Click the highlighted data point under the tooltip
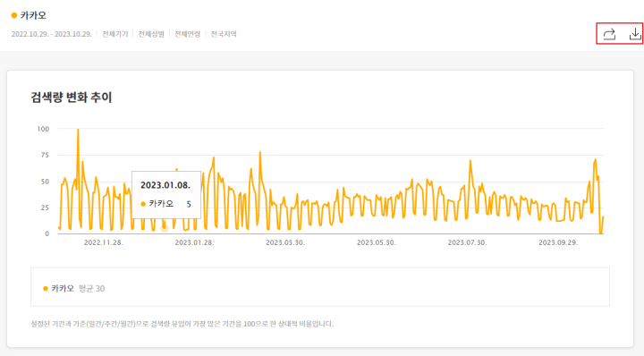The height and width of the screenshot is (356, 644). click(x=165, y=228)
